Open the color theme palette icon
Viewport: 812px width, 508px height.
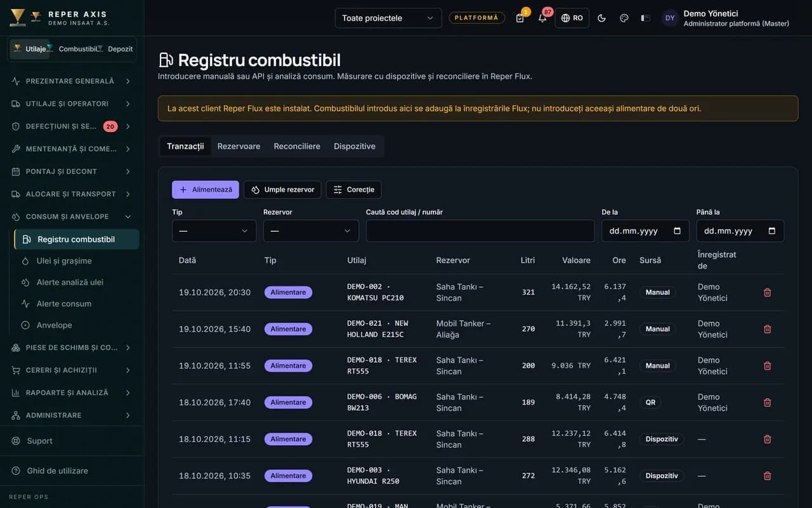624,18
